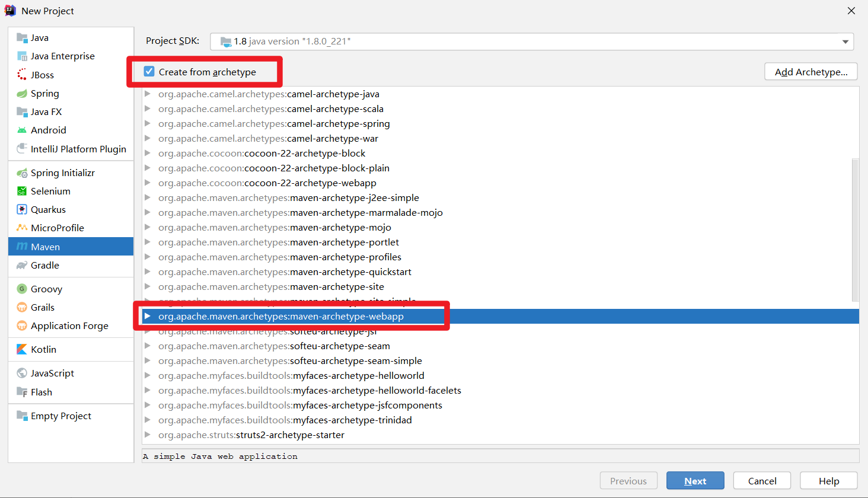Click the Flash folder icon

tap(22, 392)
